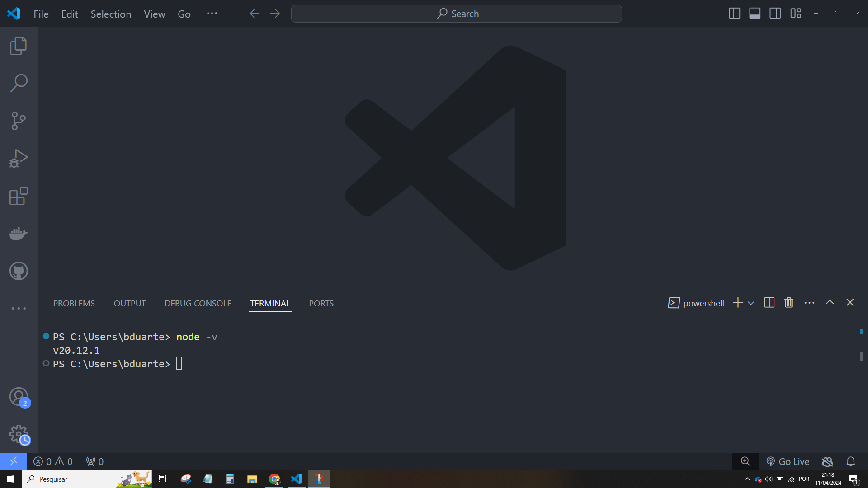Click the Search icon in sidebar
Screen dimensions: 868x488
(x=19, y=83)
